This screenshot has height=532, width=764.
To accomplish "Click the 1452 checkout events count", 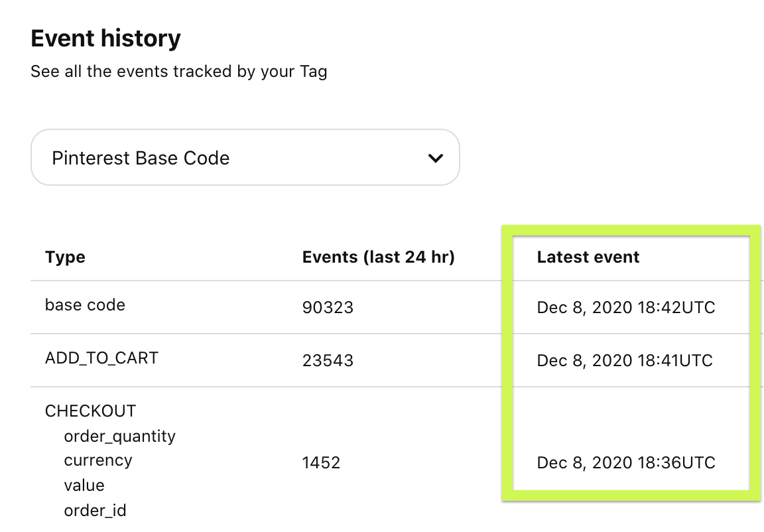I will click(x=321, y=463).
